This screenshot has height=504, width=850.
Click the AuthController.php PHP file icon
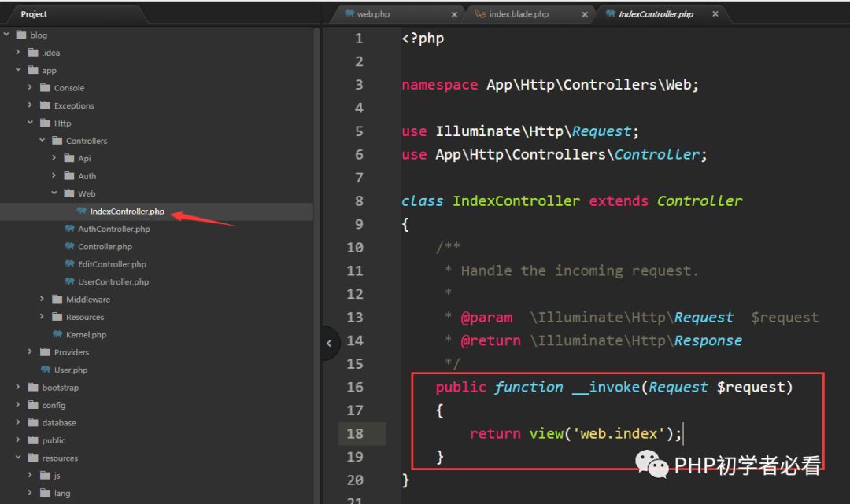pos(69,229)
